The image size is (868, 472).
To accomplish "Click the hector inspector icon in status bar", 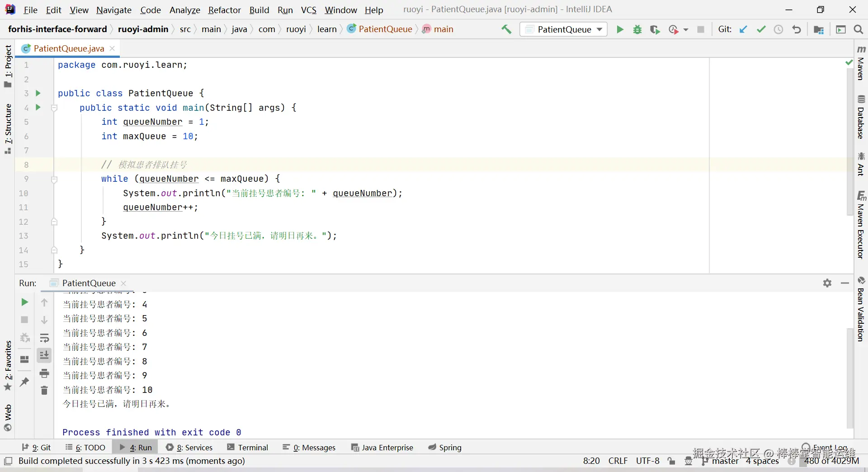I will pos(689,461).
